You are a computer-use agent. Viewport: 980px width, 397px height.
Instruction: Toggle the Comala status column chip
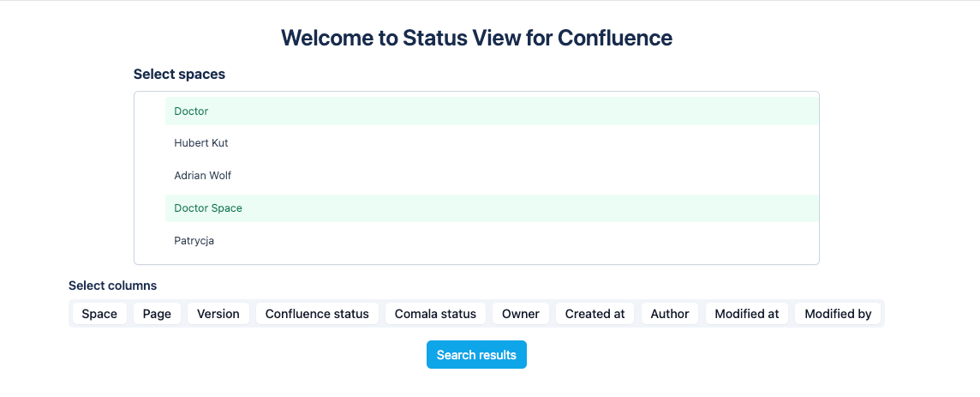point(436,314)
